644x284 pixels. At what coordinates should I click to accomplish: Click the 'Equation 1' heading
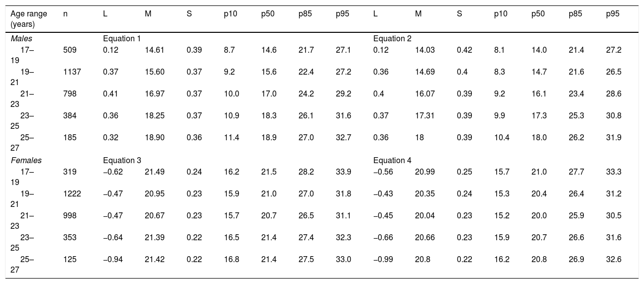coord(122,38)
